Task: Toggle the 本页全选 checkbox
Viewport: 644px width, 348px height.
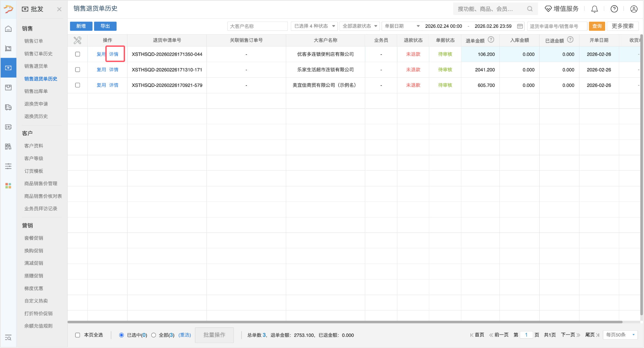Action: coord(77,335)
